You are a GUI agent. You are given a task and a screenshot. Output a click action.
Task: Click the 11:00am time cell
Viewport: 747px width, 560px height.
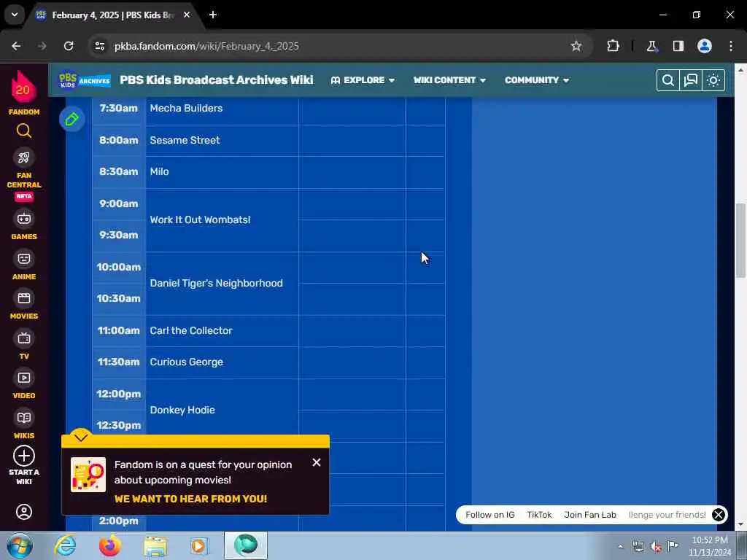pos(119,330)
